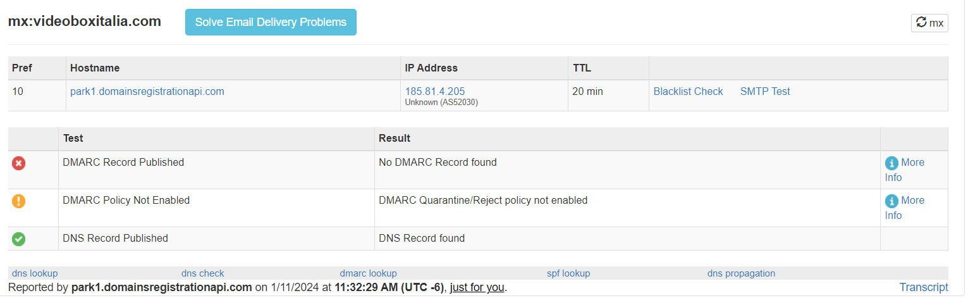
Task: Click the orange DMARC Policy warning icon
Action: tap(19, 201)
